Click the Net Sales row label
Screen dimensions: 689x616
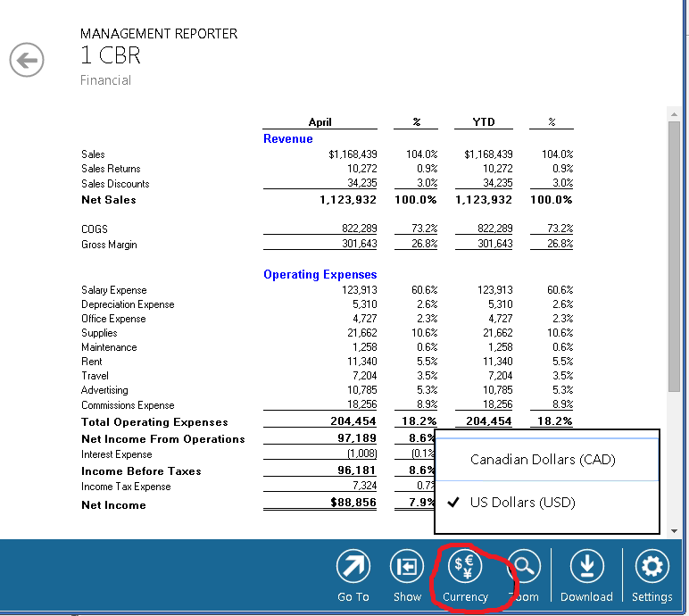pyautogui.click(x=109, y=200)
